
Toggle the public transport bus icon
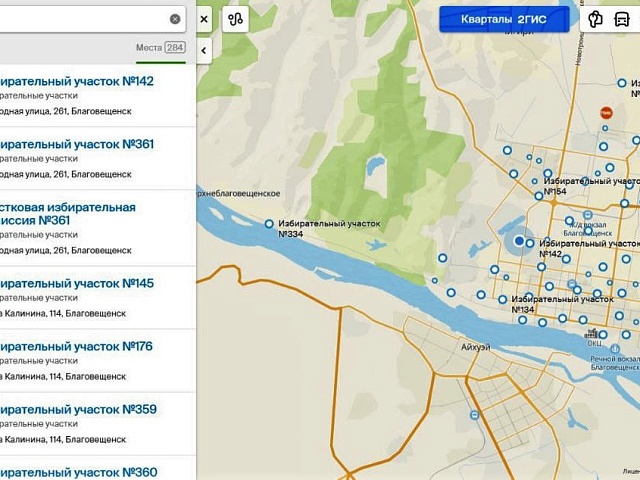626,19
